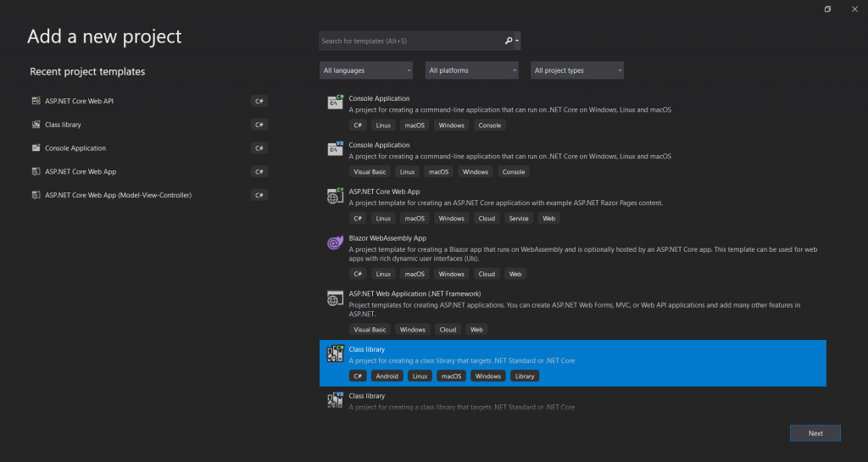Click the Recent project templates heading

pos(87,71)
